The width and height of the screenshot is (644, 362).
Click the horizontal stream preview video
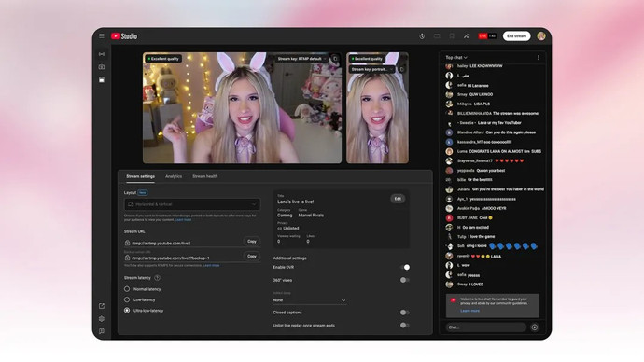(x=243, y=108)
